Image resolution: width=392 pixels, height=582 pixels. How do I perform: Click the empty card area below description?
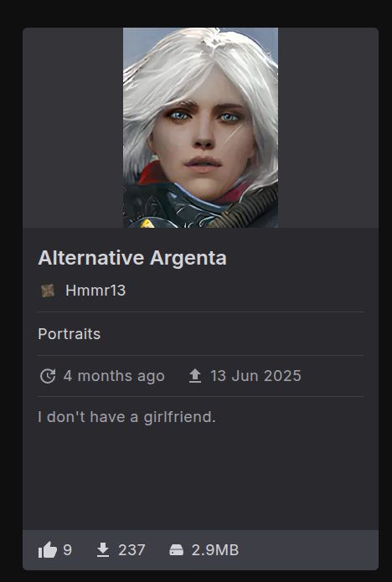[200, 479]
